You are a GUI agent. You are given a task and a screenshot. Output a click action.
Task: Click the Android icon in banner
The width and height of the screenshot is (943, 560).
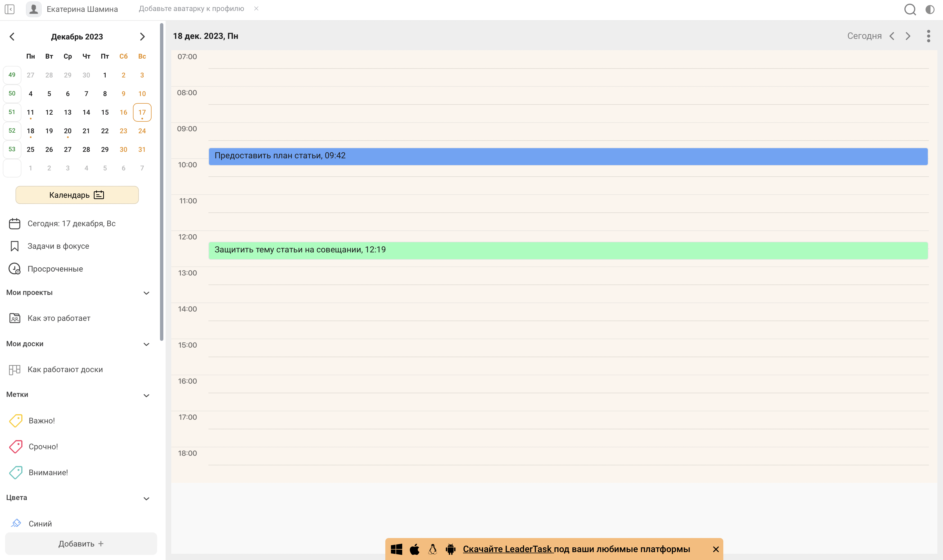coord(450,549)
